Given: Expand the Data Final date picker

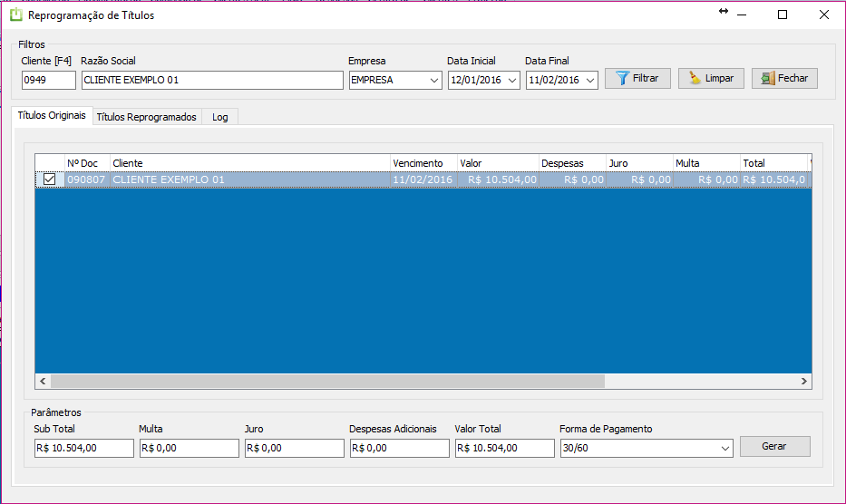Looking at the screenshot, I should click(x=591, y=80).
